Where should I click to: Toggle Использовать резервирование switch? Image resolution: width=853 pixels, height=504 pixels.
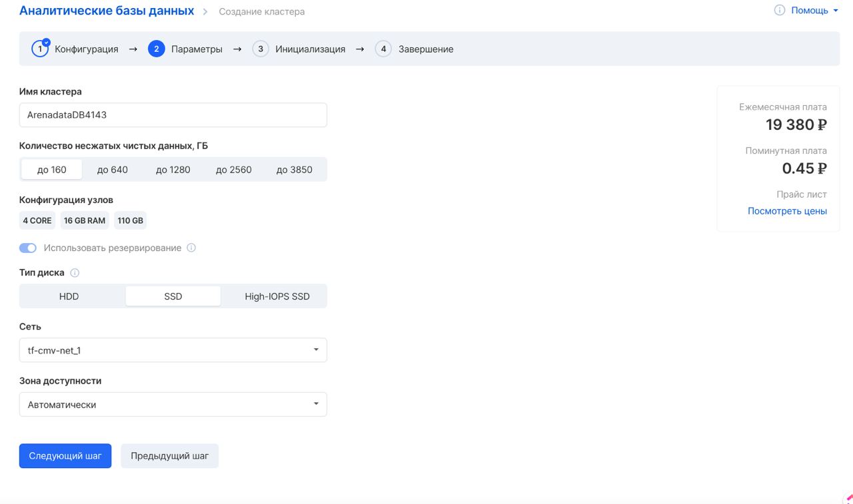tap(28, 248)
